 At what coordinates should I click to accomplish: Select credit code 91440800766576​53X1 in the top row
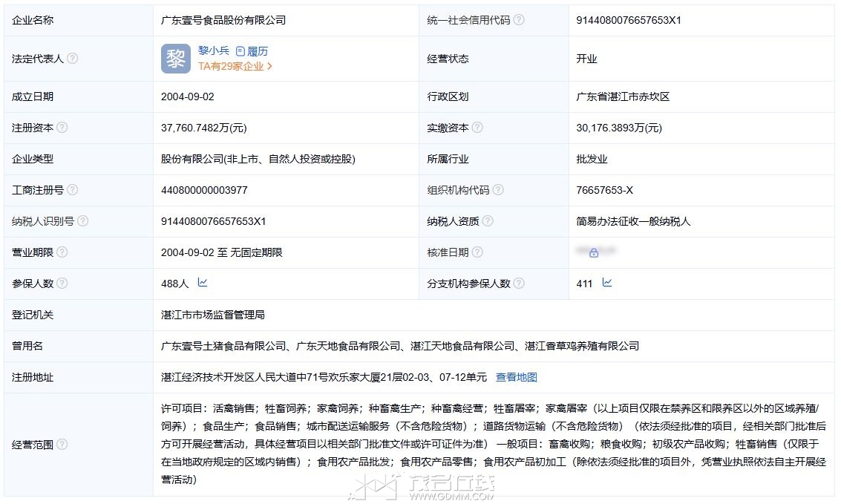629,20
